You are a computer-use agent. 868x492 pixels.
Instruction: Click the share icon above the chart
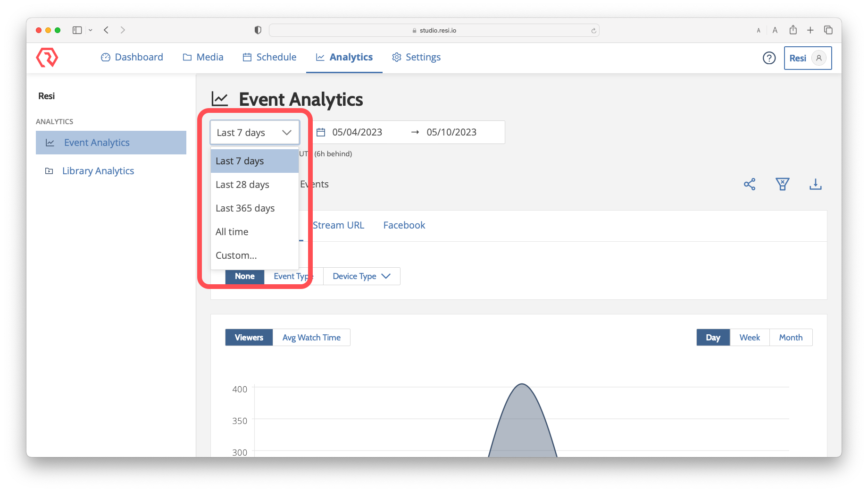[x=750, y=184]
